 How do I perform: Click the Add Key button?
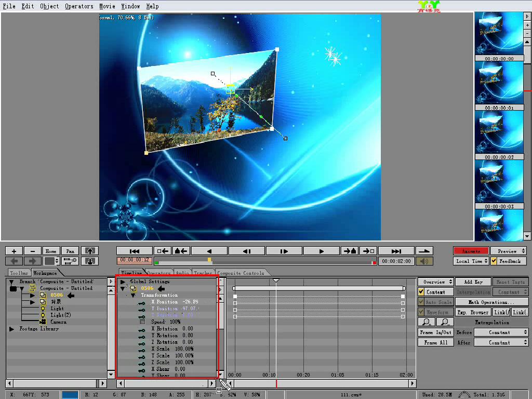(473, 282)
